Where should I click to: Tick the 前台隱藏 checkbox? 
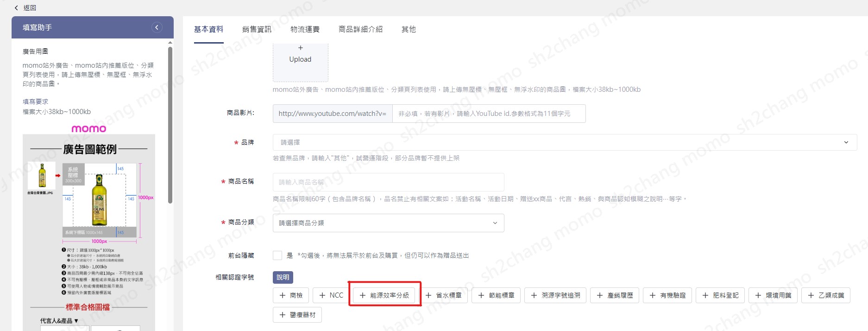(277, 255)
